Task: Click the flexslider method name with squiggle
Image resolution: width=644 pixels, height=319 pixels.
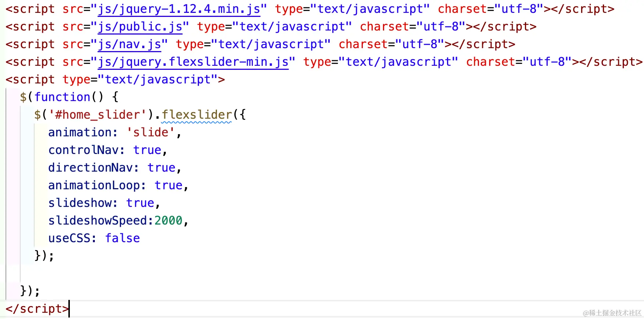Action: pyautogui.click(x=197, y=115)
